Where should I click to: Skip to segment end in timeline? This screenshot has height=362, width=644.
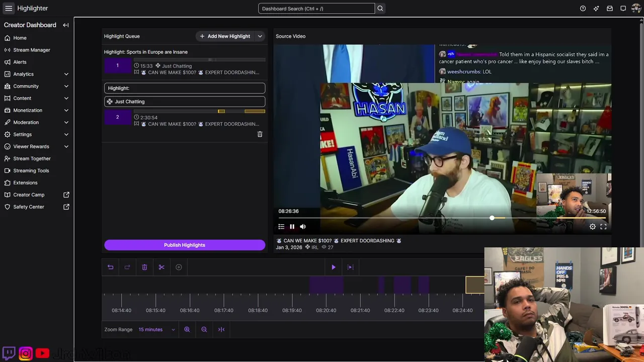(x=351, y=267)
